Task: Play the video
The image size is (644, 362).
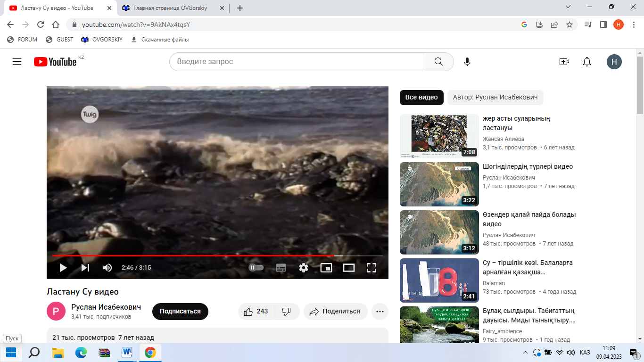Action: 63,268
